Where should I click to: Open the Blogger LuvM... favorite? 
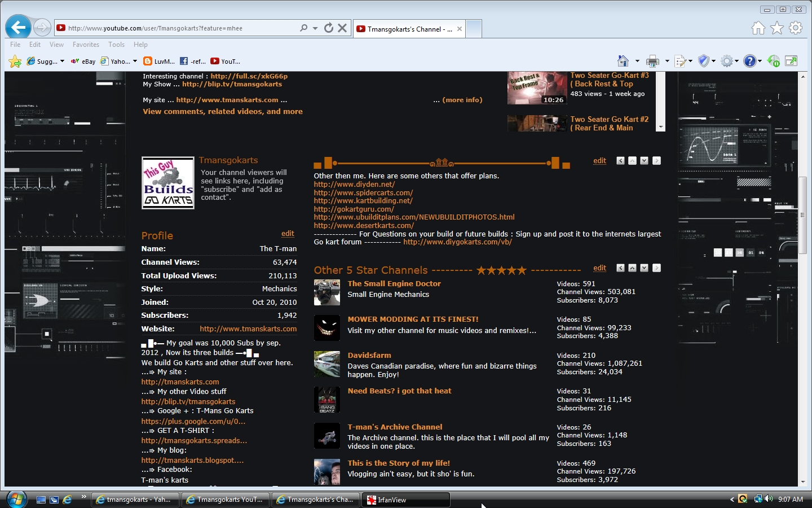[159, 62]
